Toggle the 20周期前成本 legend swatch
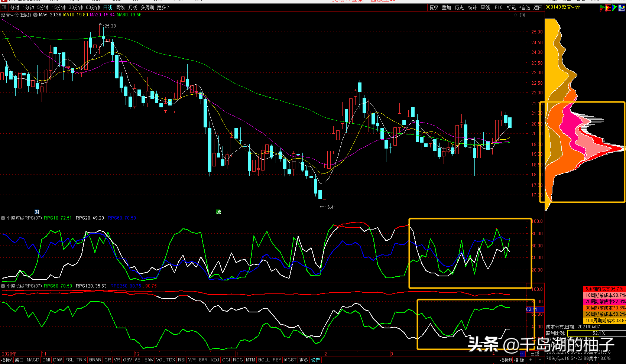This screenshot has height=364, width=626. 604,302
